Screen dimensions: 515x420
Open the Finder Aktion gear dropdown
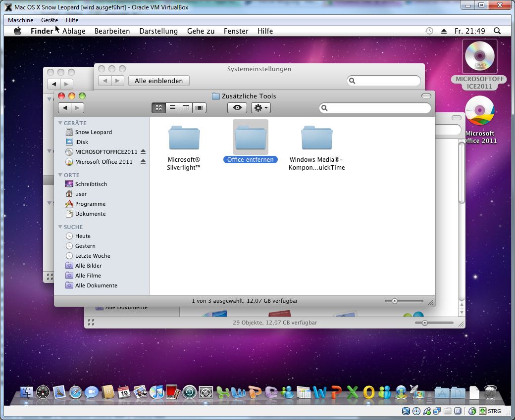click(x=260, y=107)
